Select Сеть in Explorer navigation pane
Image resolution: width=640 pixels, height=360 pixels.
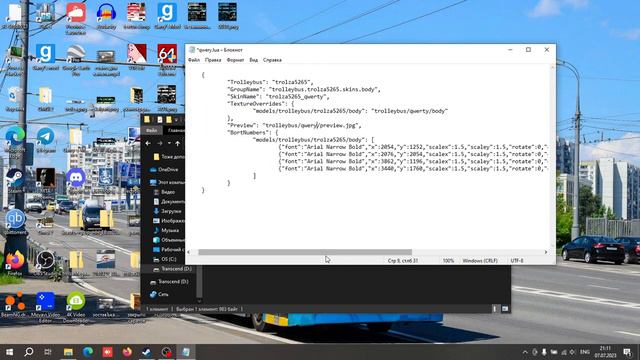159,294
